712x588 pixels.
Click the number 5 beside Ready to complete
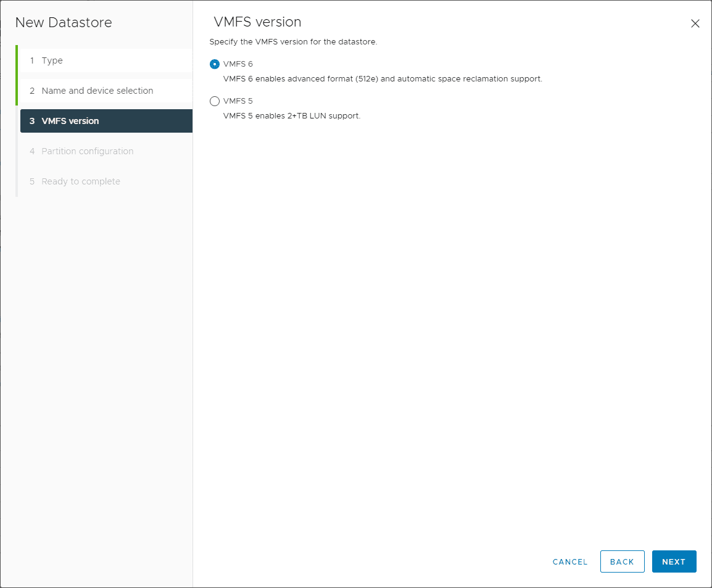pos(32,181)
